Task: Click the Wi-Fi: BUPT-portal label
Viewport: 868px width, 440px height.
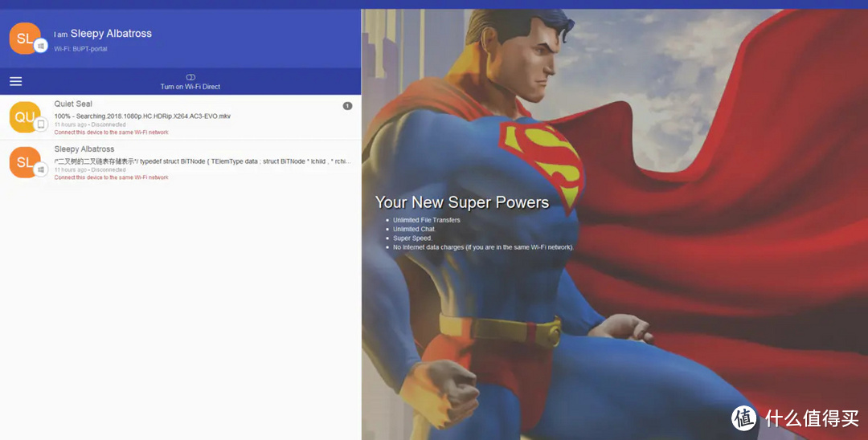Action: [x=80, y=49]
